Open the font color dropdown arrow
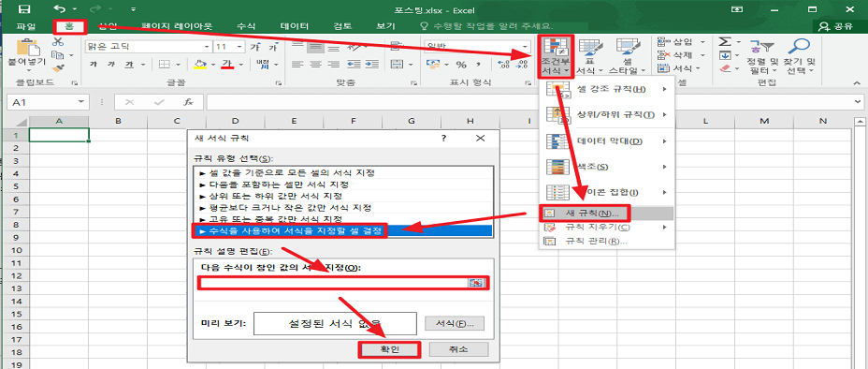Viewport: 868px width, 369px height. [x=241, y=65]
